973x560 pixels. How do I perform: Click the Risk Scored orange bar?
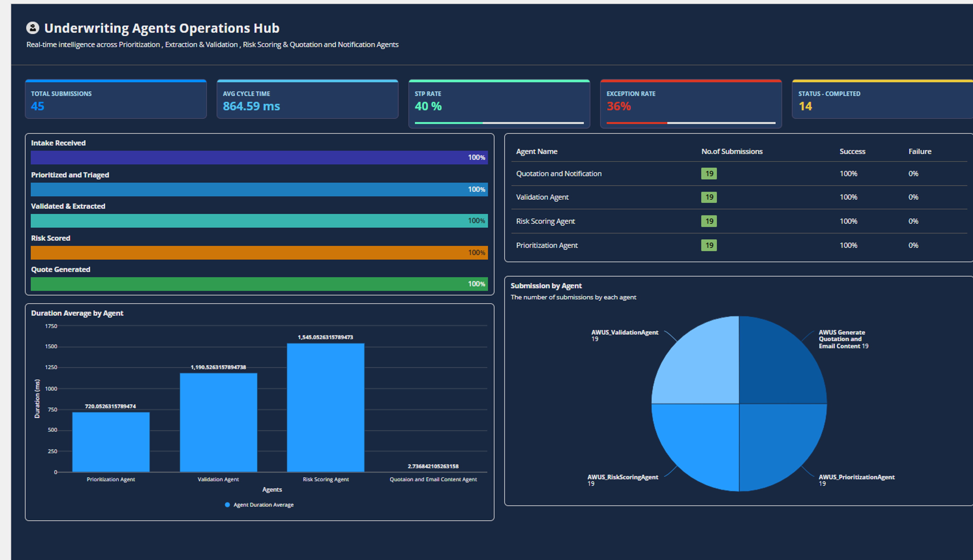coord(259,253)
